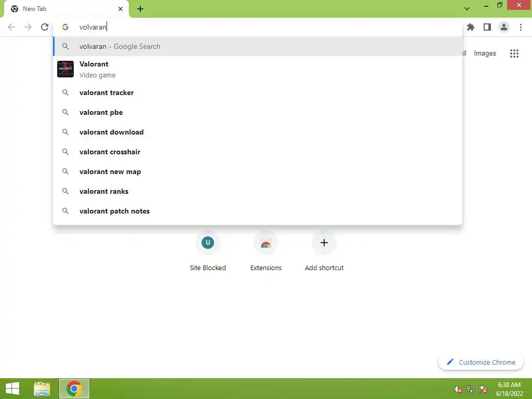Open the Extensions puzzle icon
This screenshot has height=399, width=532.
point(471,27)
